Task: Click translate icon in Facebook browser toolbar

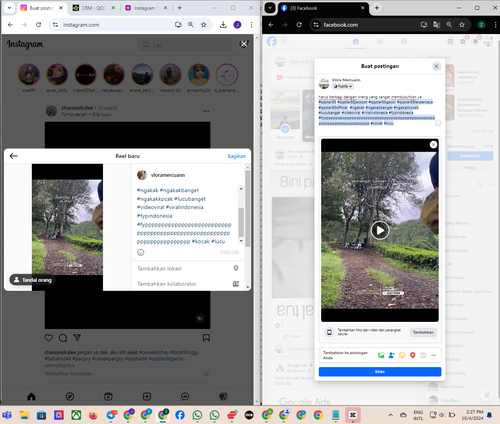Action: click(x=436, y=25)
